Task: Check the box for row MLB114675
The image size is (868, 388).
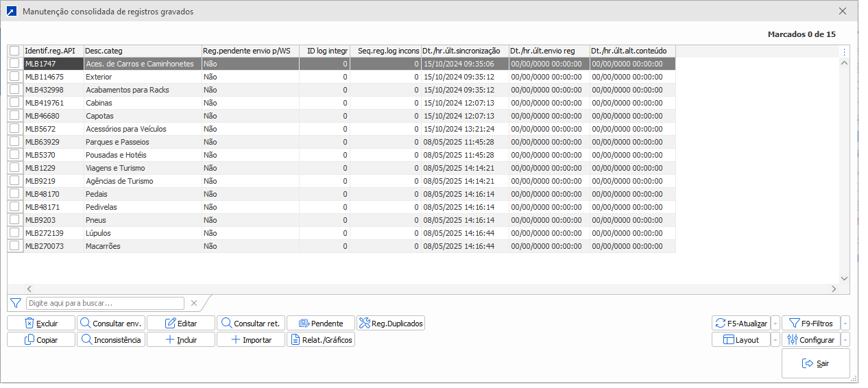Action: pyautogui.click(x=14, y=76)
